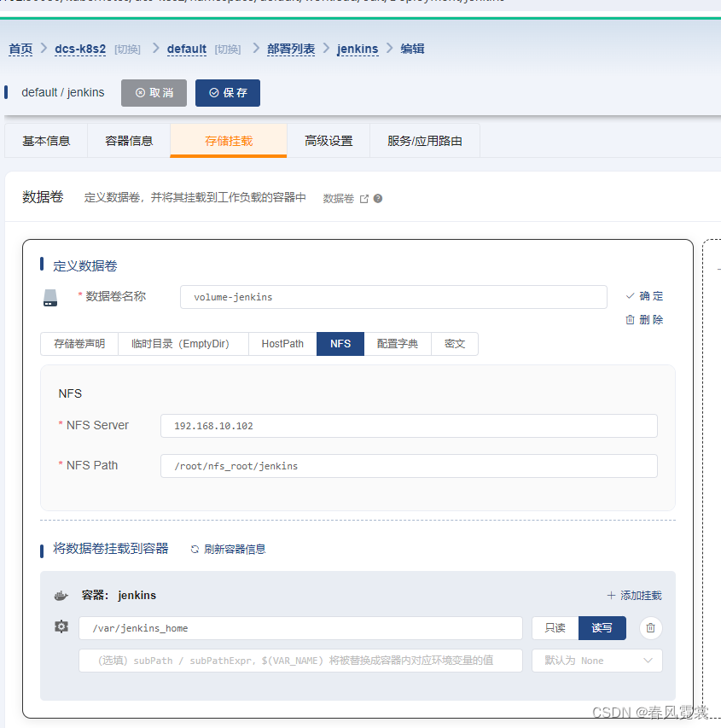
Task: Select the HostPath volume type
Action: pos(282,343)
